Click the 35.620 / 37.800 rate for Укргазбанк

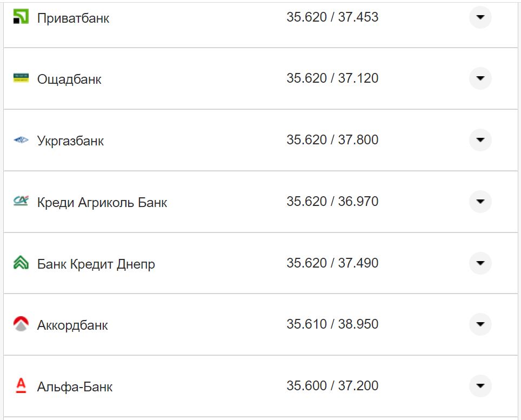[x=333, y=139]
